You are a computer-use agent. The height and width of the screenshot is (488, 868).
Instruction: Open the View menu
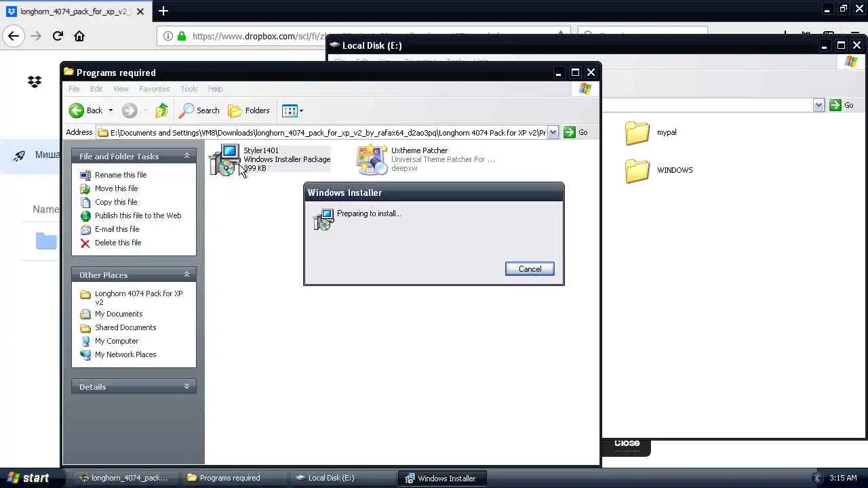tap(121, 89)
